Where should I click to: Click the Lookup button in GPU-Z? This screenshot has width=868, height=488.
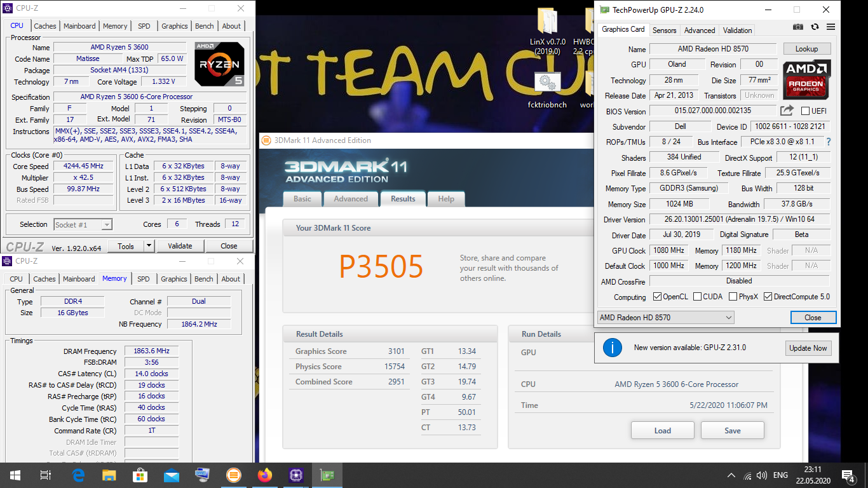pos(806,49)
